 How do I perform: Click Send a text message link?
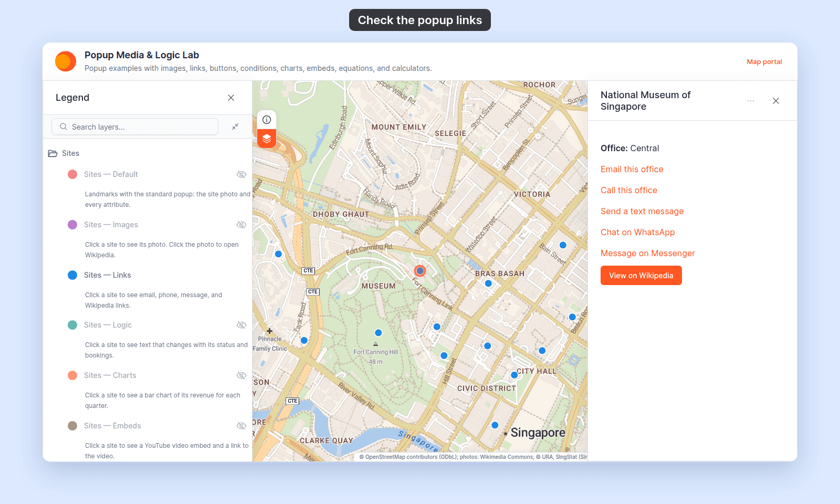[642, 211]
